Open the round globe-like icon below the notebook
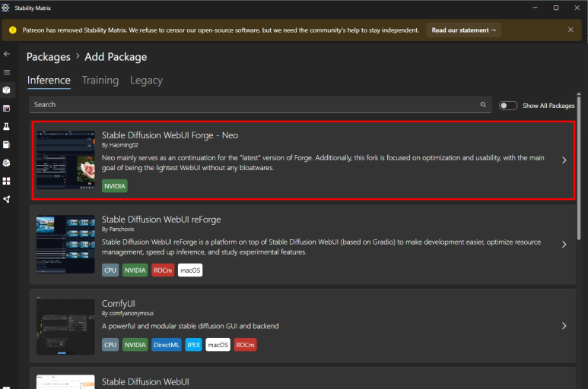588x389 pixels. pos(7,163)
